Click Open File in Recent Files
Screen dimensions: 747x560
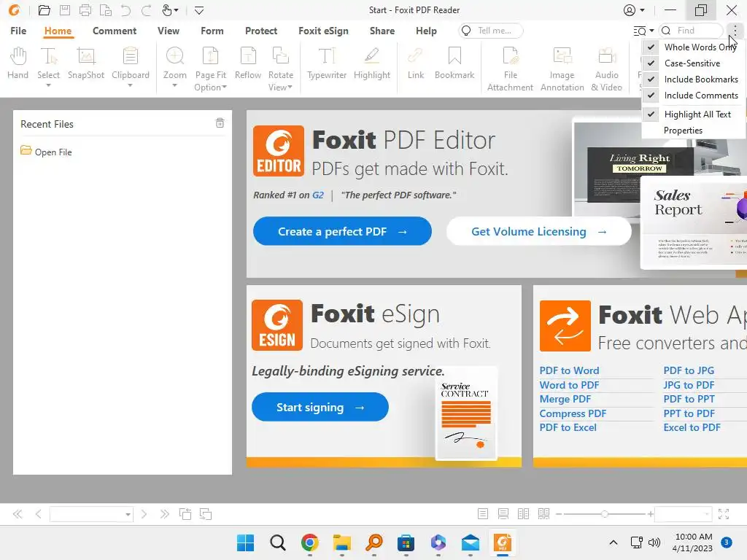click(46, 152)
